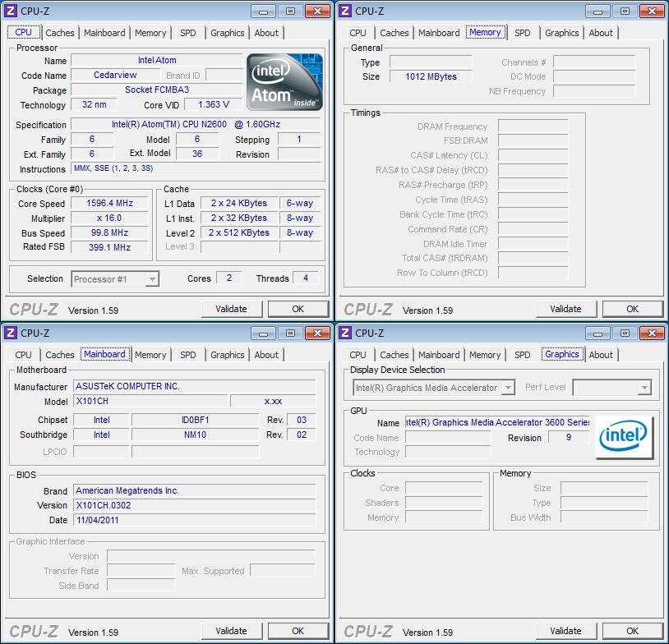Click the Core VID value 1.363 V
The height and width of the screenshot is (644, 669).
tap(214, 104)
